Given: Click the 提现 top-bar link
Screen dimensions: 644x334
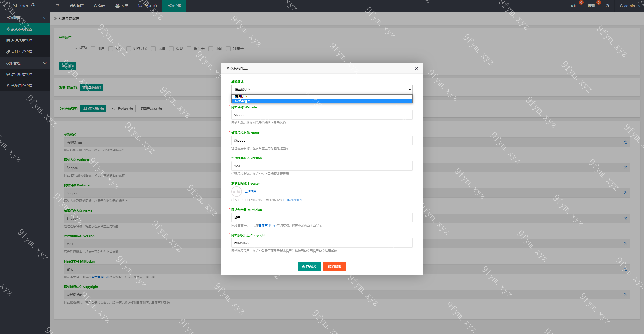Looking at the screenshot, I should tap(591, 6).
